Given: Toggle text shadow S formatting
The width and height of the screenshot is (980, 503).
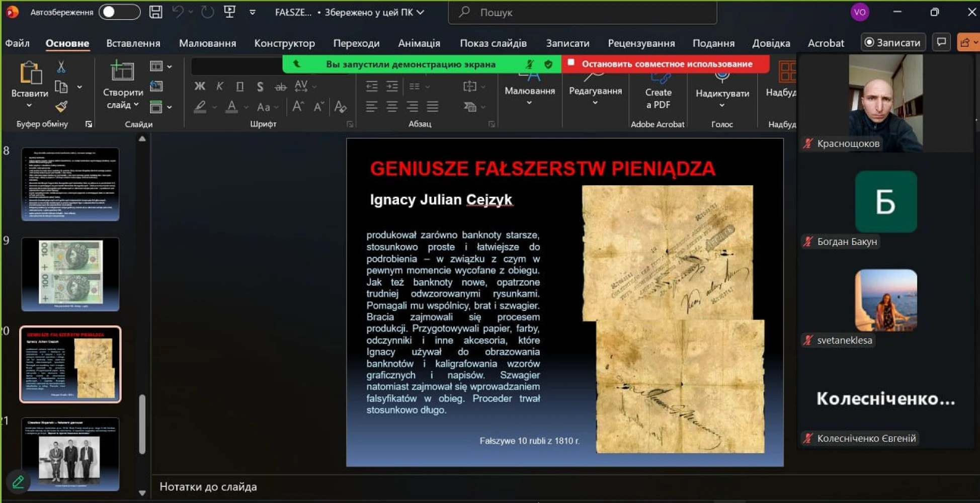Looking at the screenshot, I should [x=260, y=87].
